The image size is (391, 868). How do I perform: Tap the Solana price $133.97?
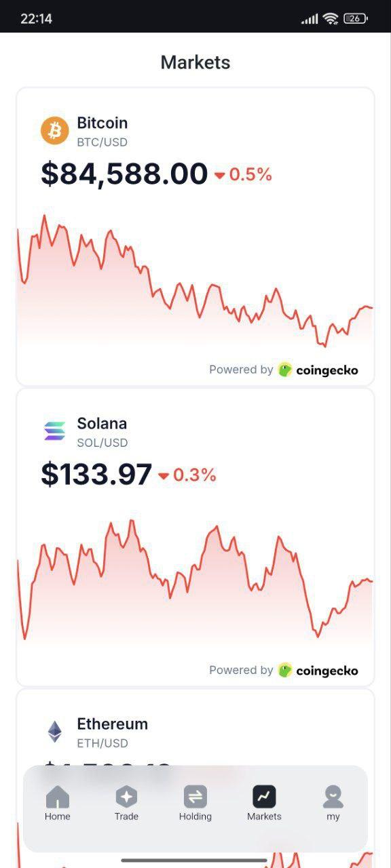96,474
